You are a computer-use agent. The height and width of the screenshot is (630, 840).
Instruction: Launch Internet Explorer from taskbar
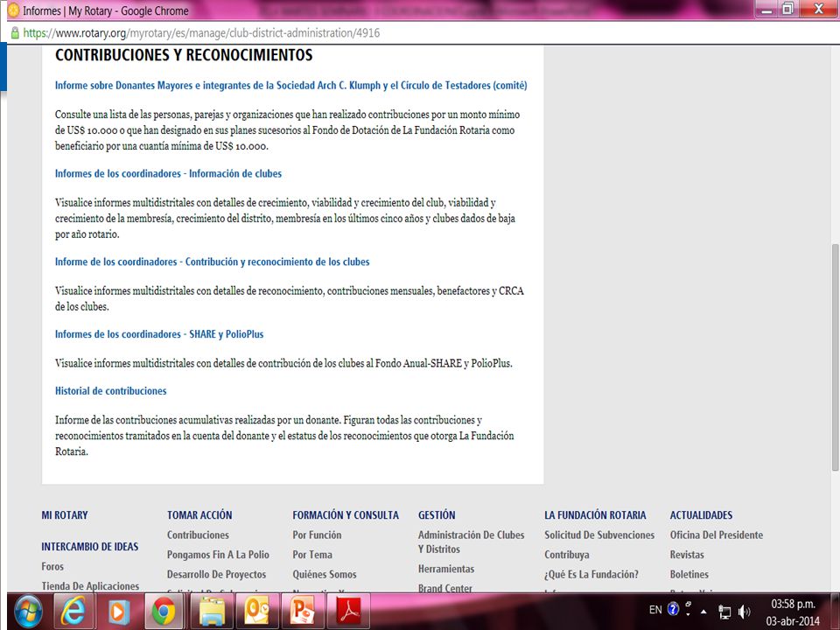(x=73, y=612)
